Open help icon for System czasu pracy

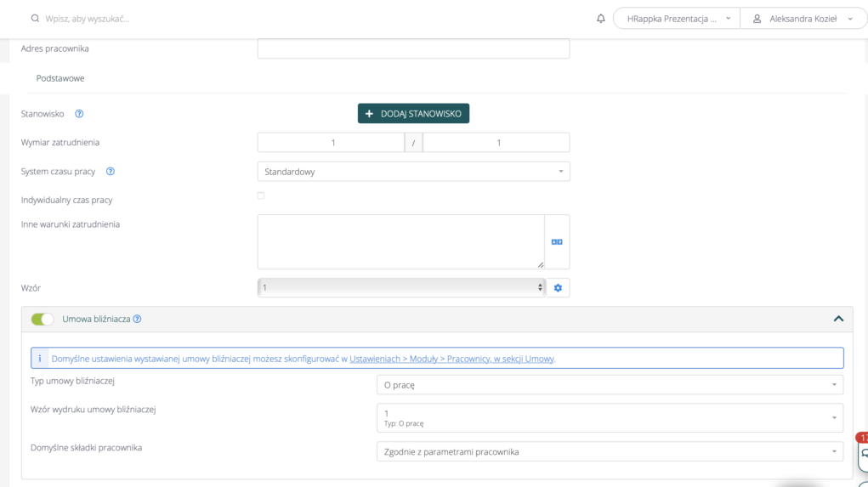pos(110,172)
